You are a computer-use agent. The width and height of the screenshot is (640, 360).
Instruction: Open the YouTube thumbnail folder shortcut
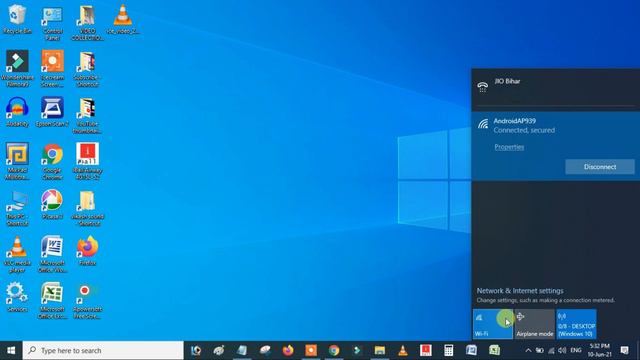(87, 116)
